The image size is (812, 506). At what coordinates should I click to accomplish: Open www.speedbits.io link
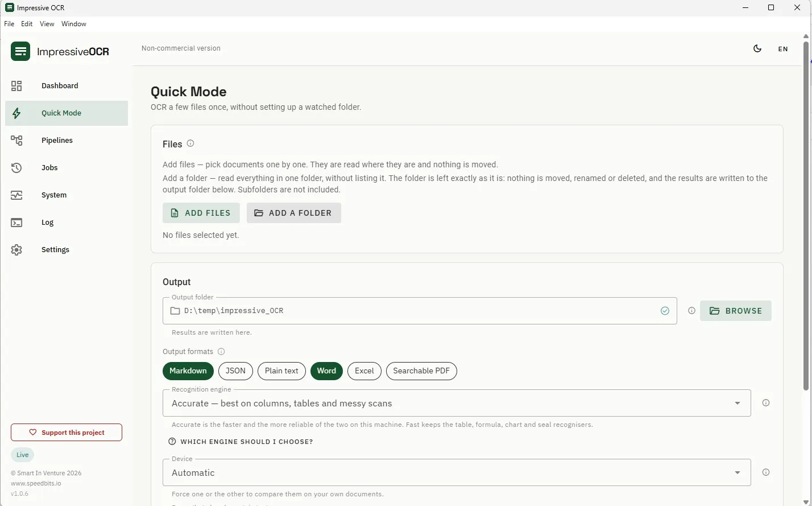(36, 483)
